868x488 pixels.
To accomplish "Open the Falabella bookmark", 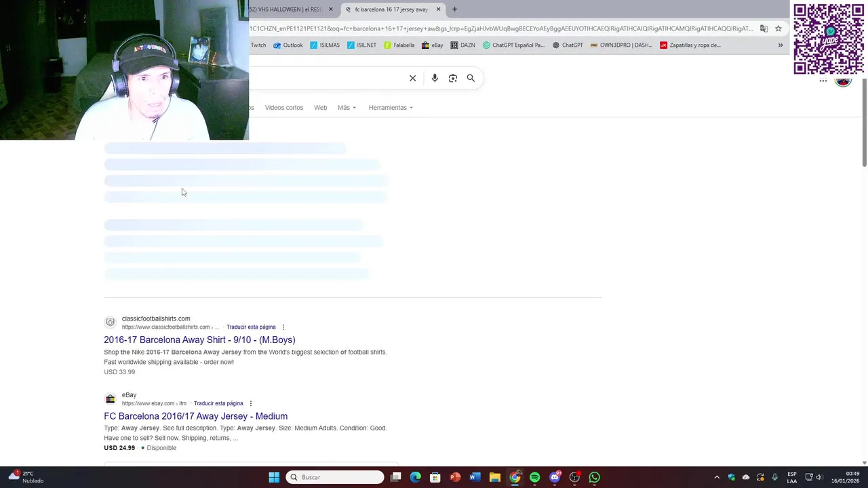I will 399,45.
